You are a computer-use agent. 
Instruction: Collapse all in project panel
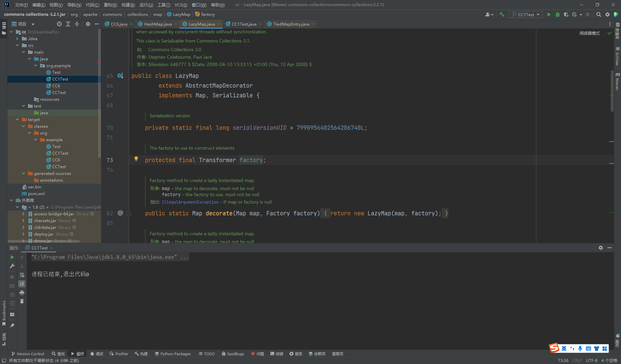pyautogui.click(x=77, y=24)
